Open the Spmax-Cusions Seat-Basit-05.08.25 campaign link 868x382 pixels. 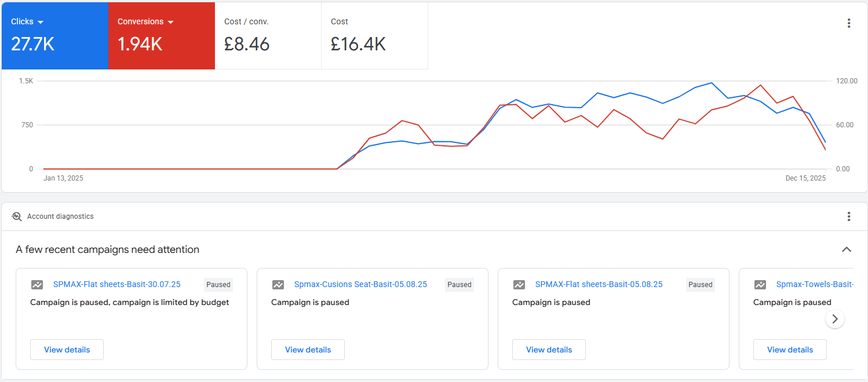click(360, 284)
